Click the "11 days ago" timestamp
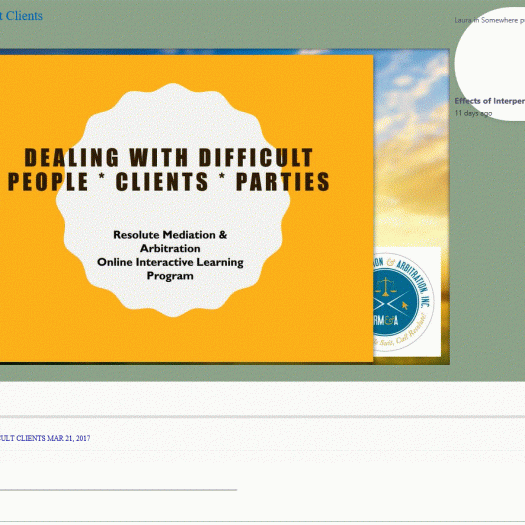 (473, 113)
